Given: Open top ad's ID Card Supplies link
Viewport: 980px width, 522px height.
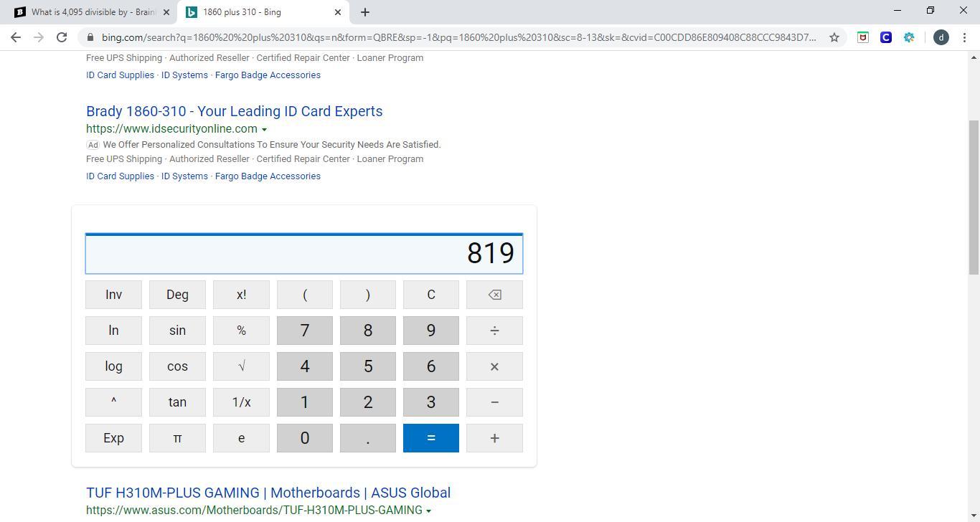Looking at the screenshot, I should click(x=120, y=75).
